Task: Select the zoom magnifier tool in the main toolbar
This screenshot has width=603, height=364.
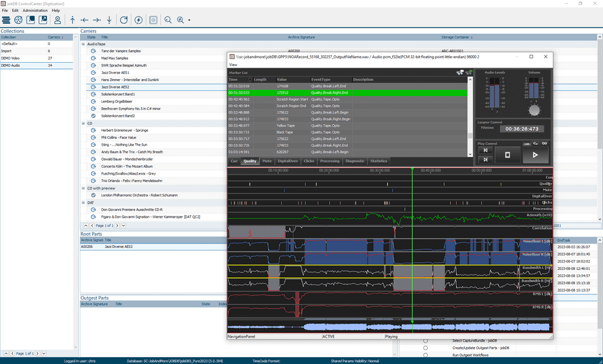Action: 168,19
